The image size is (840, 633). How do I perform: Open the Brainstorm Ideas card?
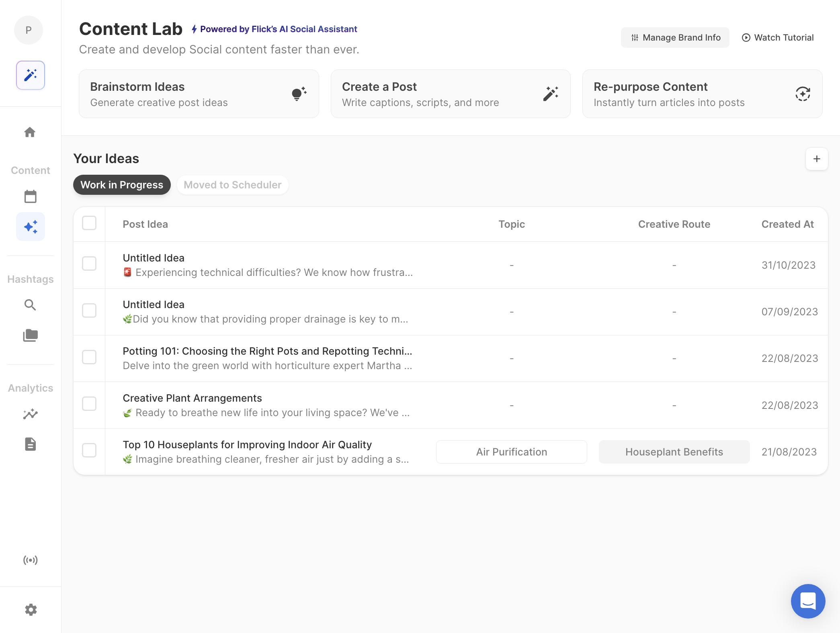pos(199,94)
